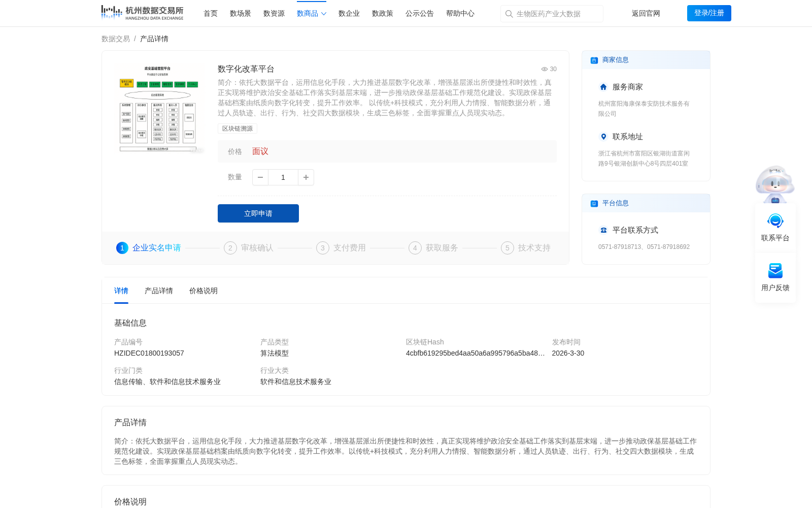This screenshot has width=812, height=508.
Task: Click product number HZIDEC01800193057
Action: [149, 353]
